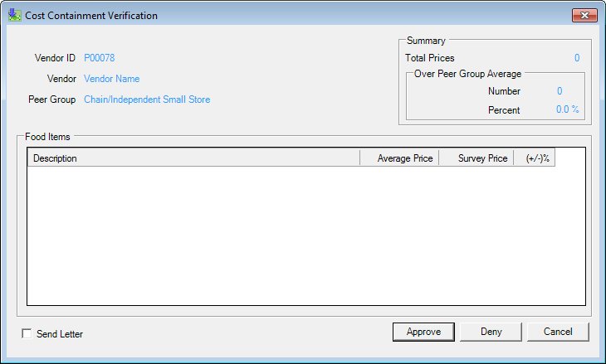606x364 pixels.
Task: Sort by Description column header
Action: [x=193, y=158]
